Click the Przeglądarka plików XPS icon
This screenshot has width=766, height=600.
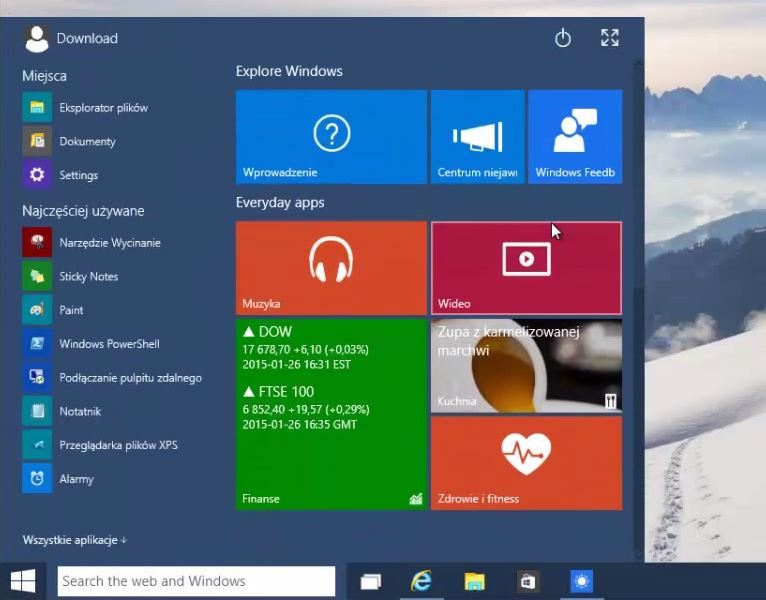[37, 445]
